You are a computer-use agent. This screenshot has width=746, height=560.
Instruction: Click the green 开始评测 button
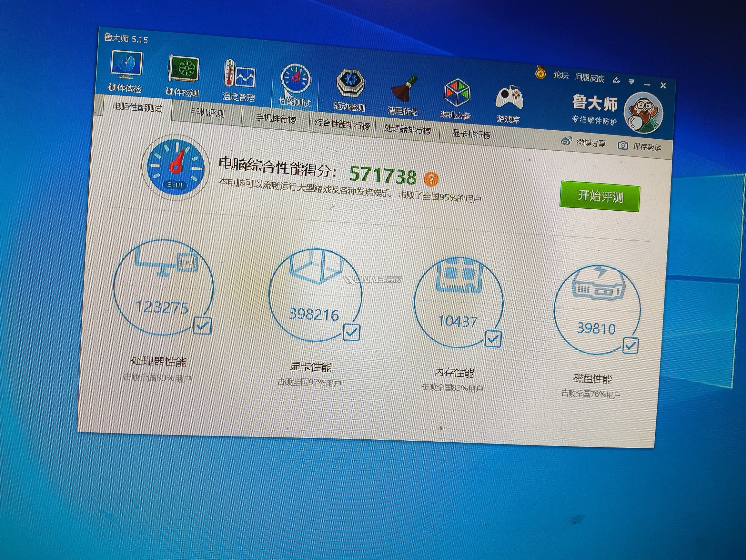[600, 196]
